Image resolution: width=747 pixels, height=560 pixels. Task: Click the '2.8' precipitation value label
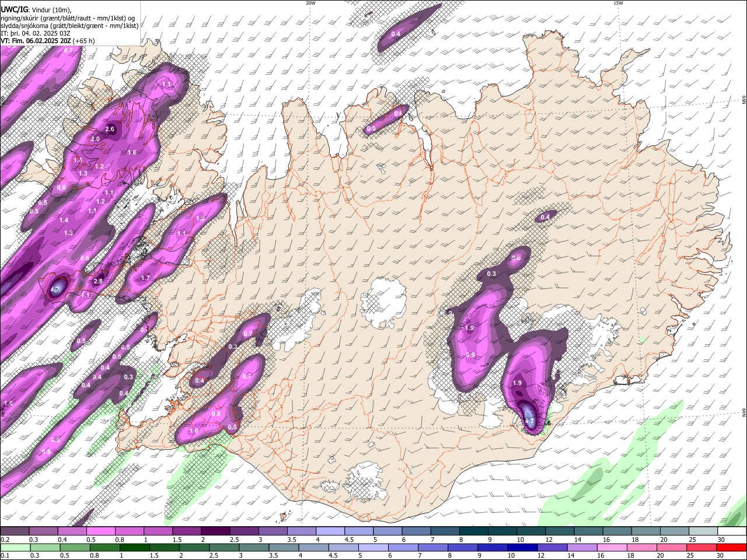(98, 282)
